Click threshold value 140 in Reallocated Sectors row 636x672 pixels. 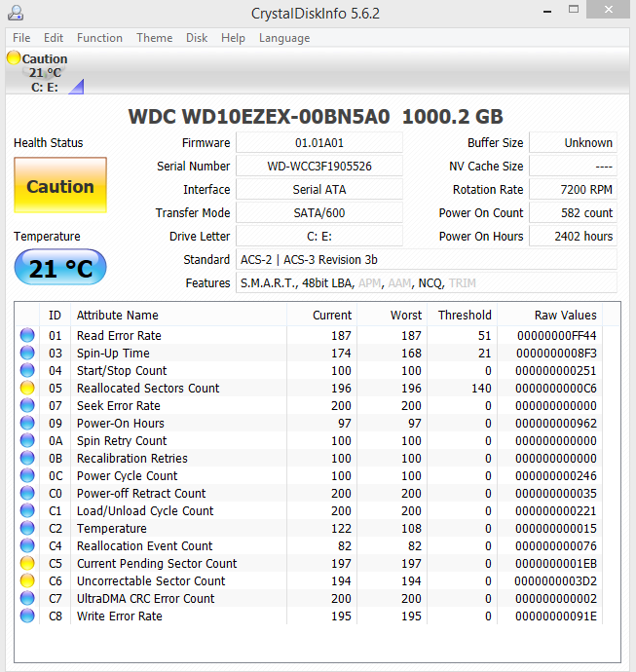pos(481,388)
